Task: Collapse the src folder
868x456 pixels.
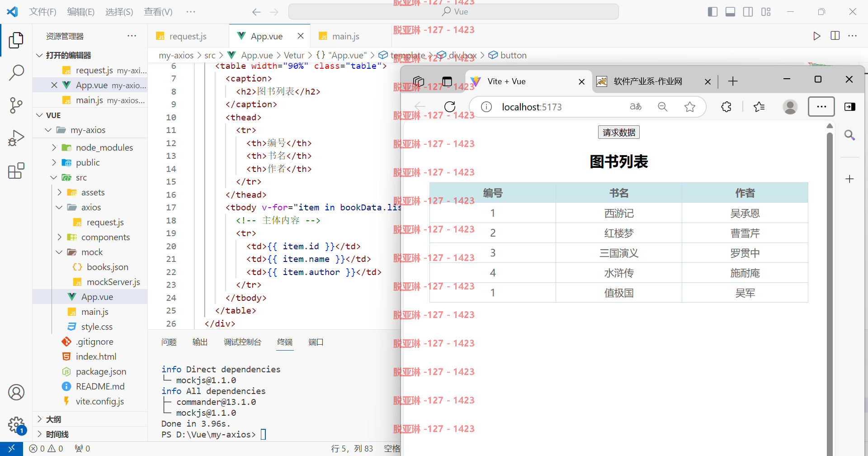Action: coord(54,177)
